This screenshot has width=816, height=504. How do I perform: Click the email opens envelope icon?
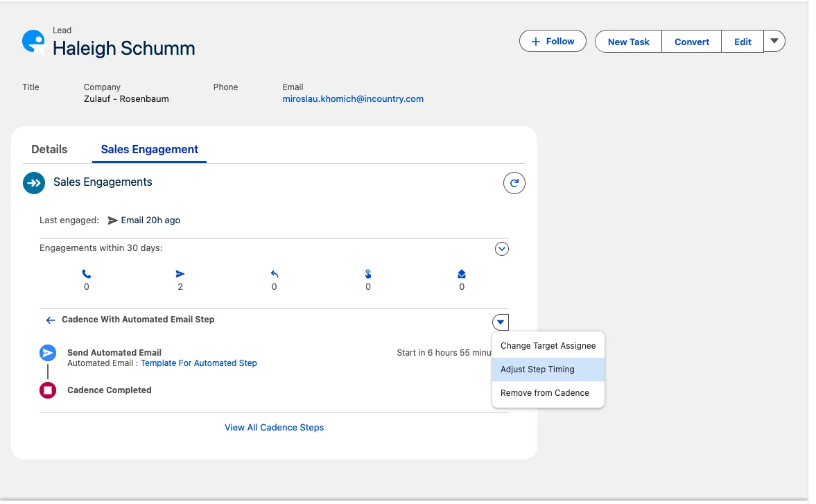coord(462,274)
